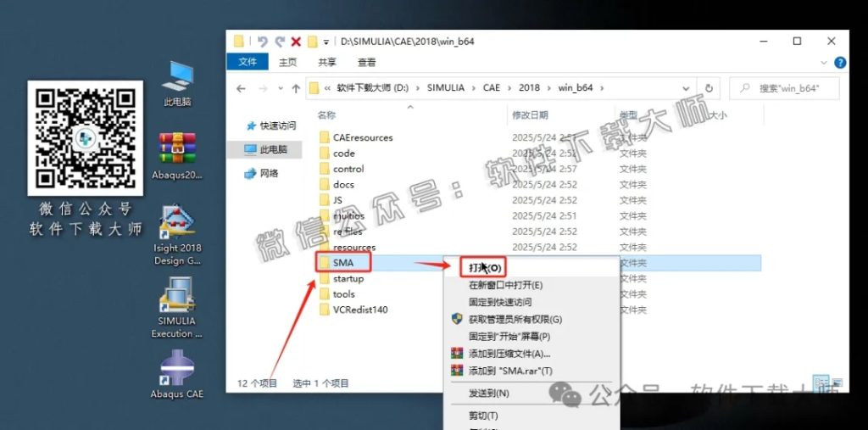Click 2018 breadcrumb in address bar

[529, 88]
